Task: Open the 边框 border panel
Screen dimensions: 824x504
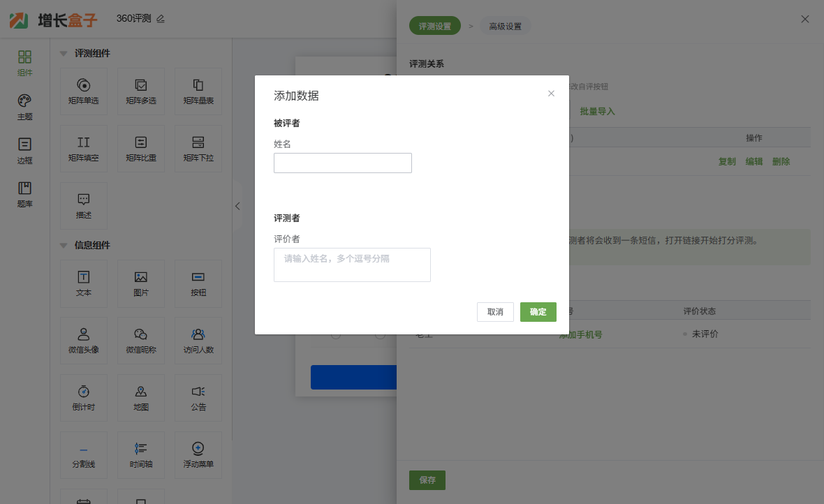Action: click(24, 151)
